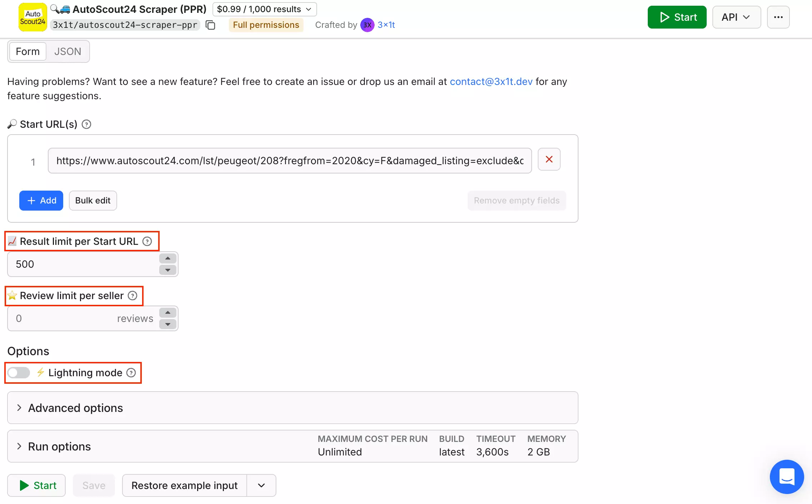The width and height of the screenshot is (812, 504).
Task: Click Remove empty fields
Action: click(x=517, y=201)
